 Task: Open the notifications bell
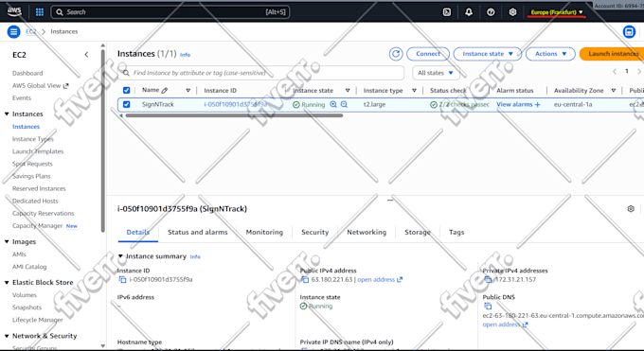[x=469, y=12]
